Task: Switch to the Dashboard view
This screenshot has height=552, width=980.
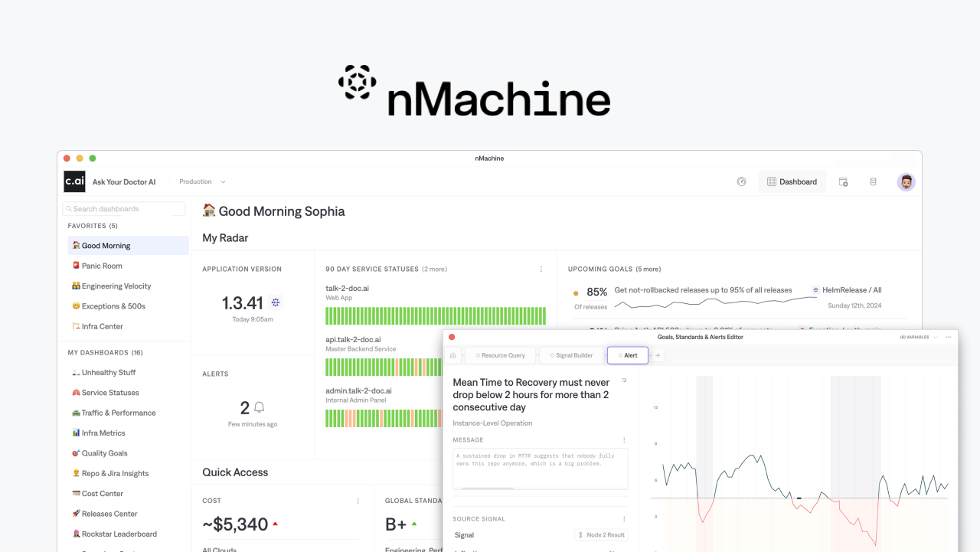Action: [x=792, y=181]
